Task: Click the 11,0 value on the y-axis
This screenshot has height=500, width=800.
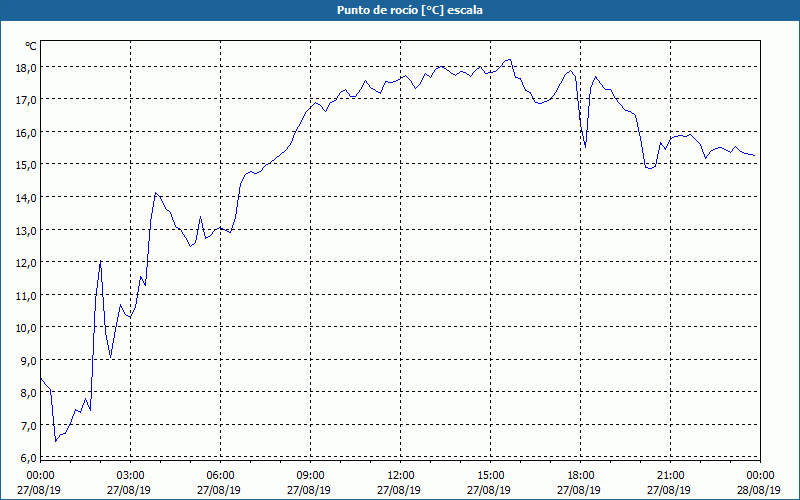Action: 26,295
